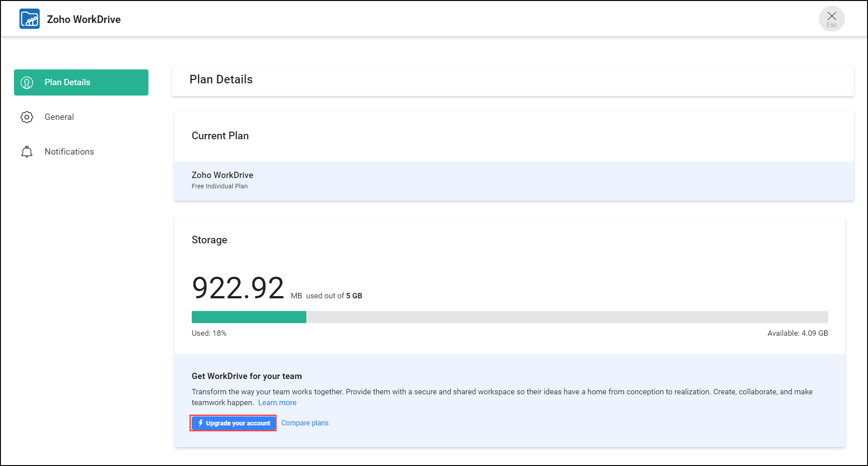Open the Compare plans link
Screen dimensions: 868x466
coord(305,423)
